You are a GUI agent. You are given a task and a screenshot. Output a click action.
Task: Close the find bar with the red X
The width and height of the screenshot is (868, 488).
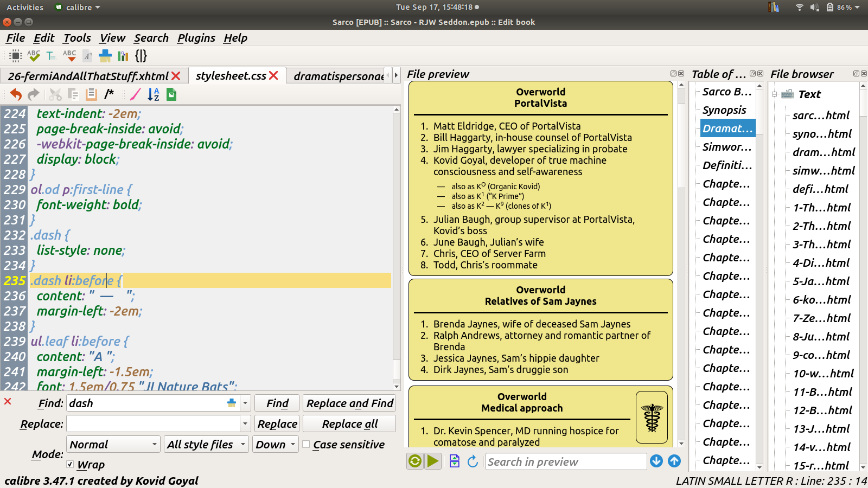[x=8, y=401]
